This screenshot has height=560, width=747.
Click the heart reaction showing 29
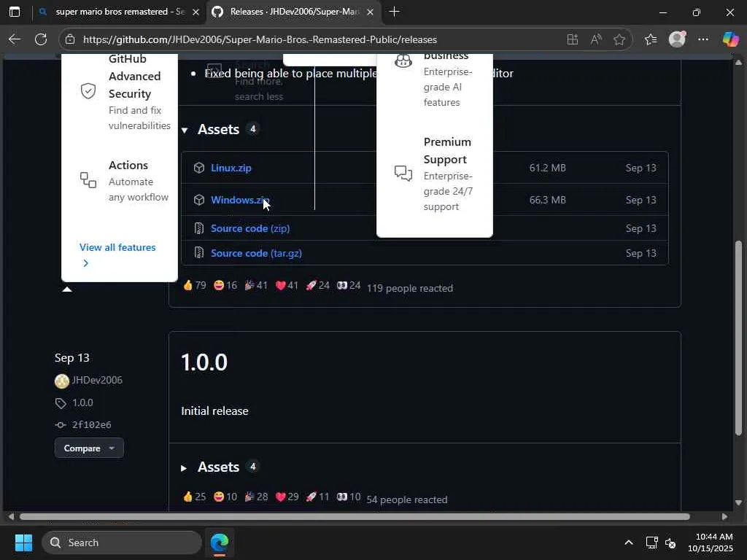(x=287, y=497)
